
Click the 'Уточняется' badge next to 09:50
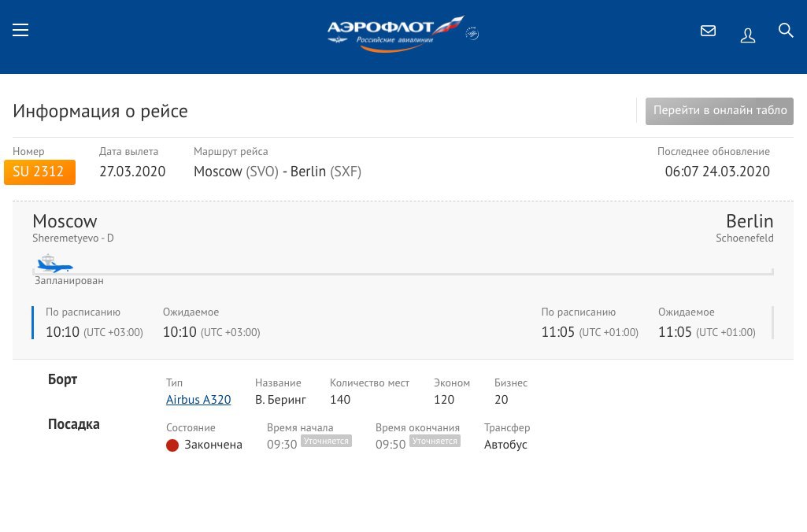click(x=435, y=441)
